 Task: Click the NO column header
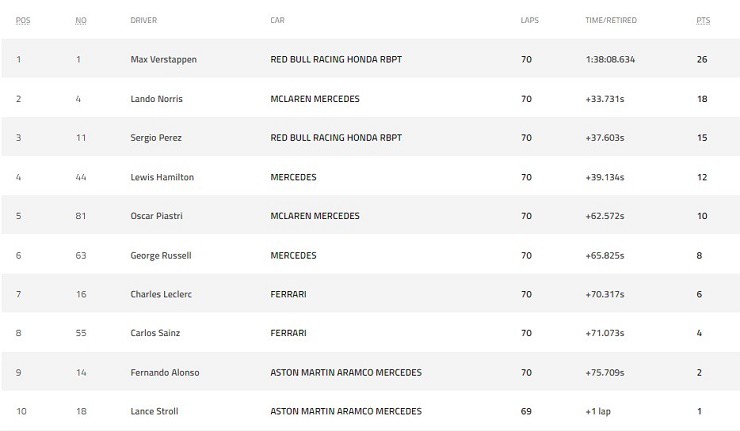point(80,20)
